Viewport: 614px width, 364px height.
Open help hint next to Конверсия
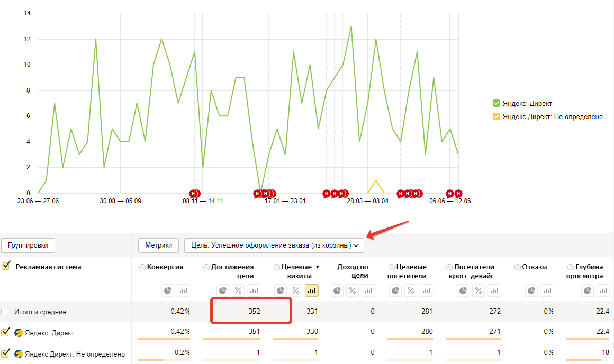[142, 267]
